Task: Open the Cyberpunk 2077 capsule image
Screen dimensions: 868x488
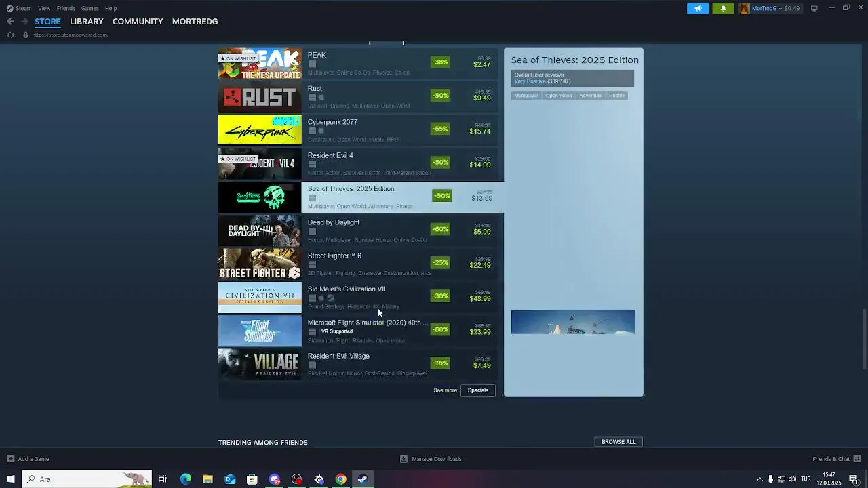Action: point(260,130)
